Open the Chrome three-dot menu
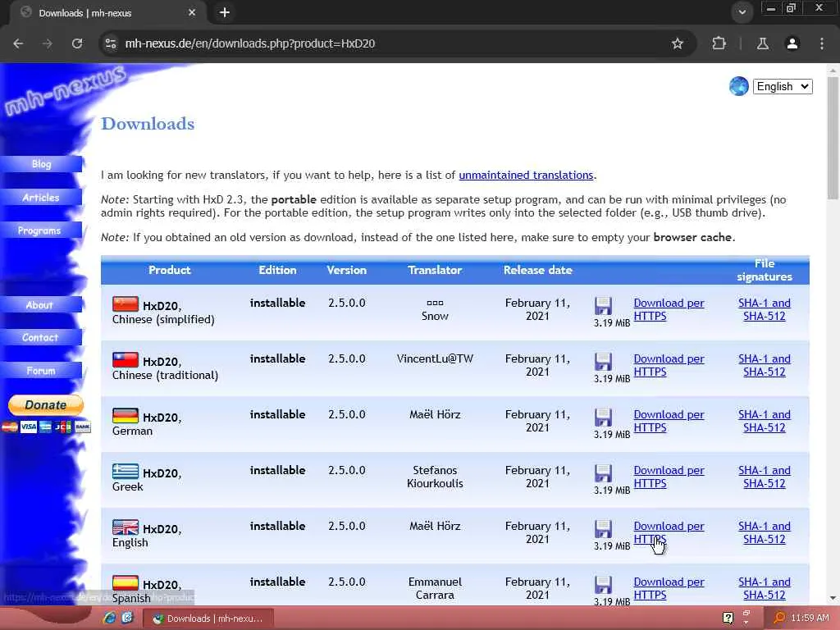The height and width of the screenshot is (630, 840). coord(822,43)
